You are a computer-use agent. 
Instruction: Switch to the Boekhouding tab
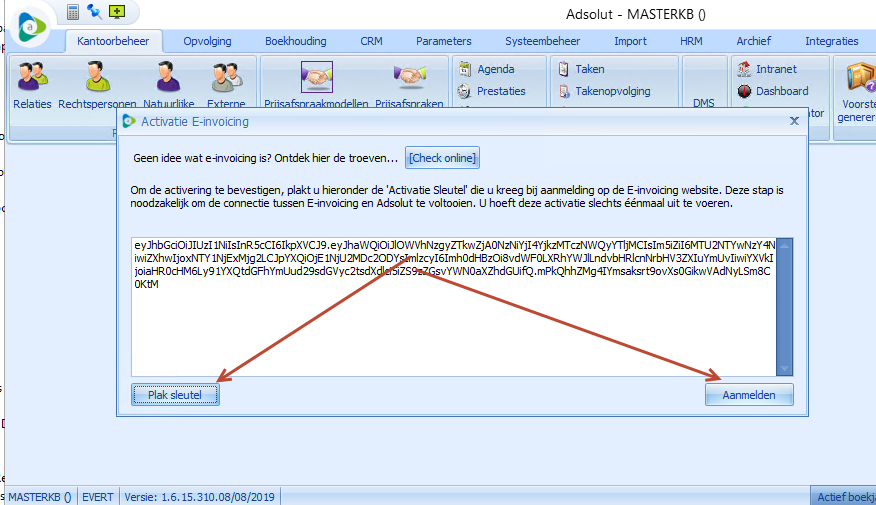pos(296,41)
